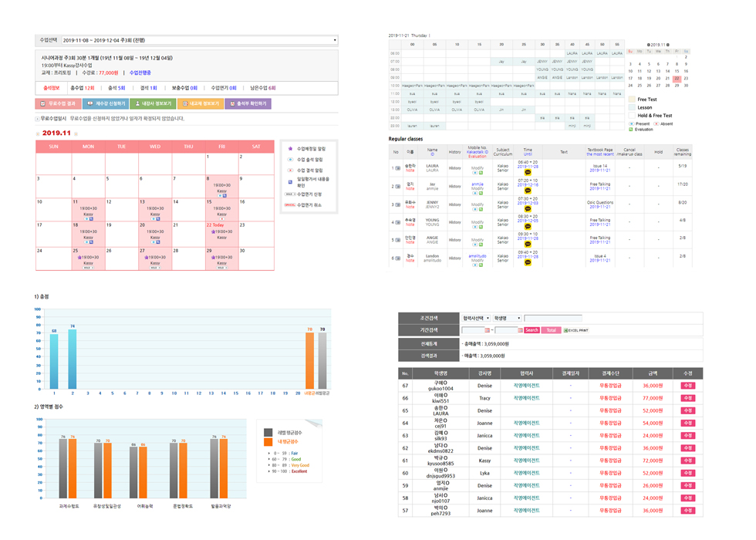Click the 무료수업 결과 button
756x540 pixels.
point(58,103)
